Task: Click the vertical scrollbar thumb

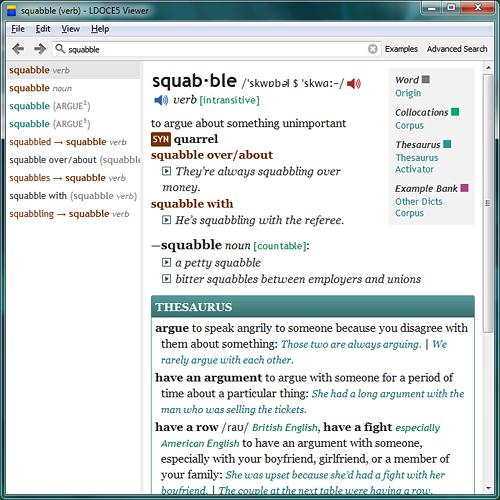Action: click(x=488, y=203)
